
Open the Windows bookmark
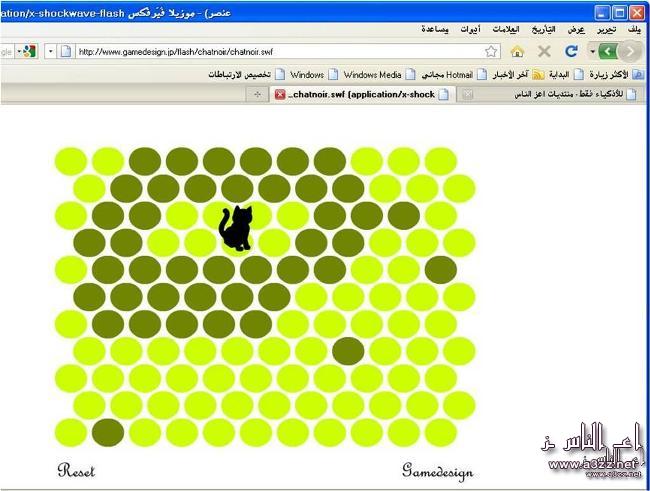[x=314, y=75]
